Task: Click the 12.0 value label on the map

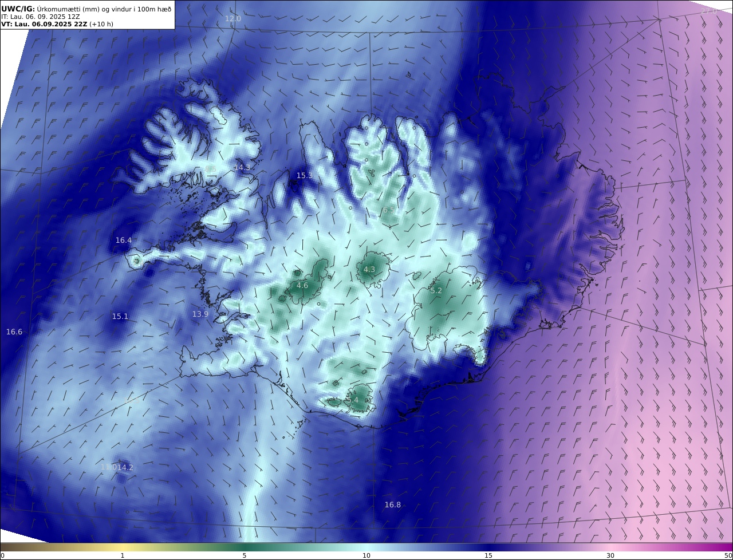Action: coord(232,18)
